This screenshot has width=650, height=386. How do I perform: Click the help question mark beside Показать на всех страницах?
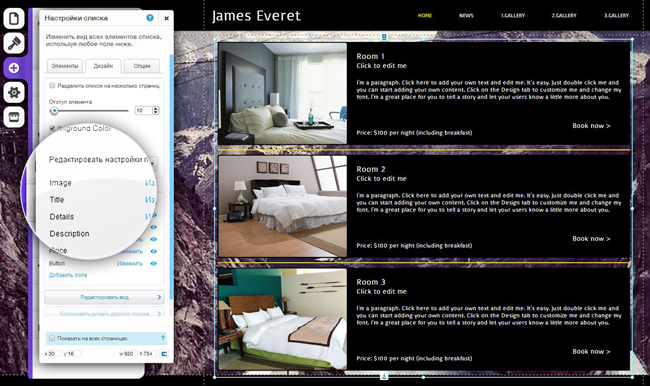[162, 338]
